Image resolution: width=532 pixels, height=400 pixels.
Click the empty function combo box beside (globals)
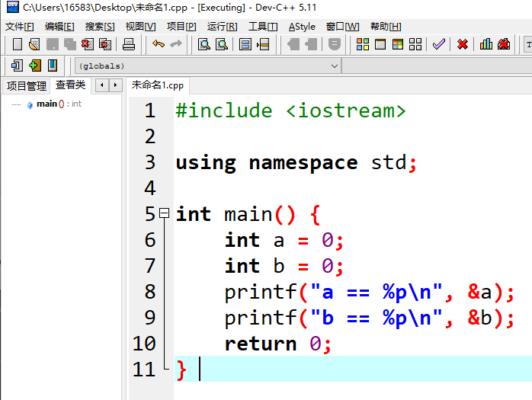437,66
